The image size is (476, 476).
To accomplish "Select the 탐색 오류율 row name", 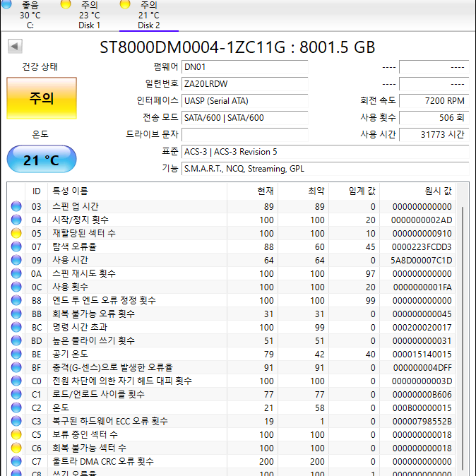I will click(74, 246).
